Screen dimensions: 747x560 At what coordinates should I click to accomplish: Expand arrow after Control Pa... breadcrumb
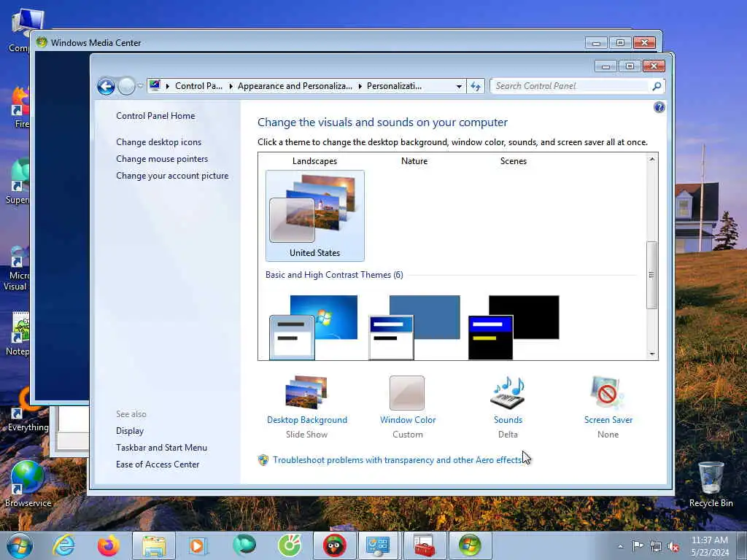[x=231, y=86]
